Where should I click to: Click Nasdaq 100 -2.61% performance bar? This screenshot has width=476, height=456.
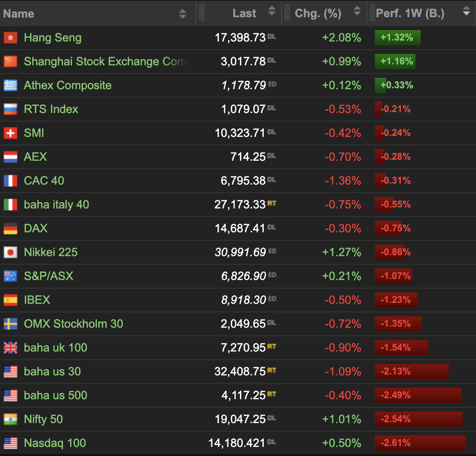[420, 443]
